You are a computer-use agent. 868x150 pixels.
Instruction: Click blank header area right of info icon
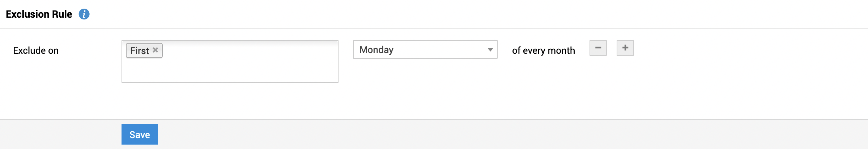(434, 14)
